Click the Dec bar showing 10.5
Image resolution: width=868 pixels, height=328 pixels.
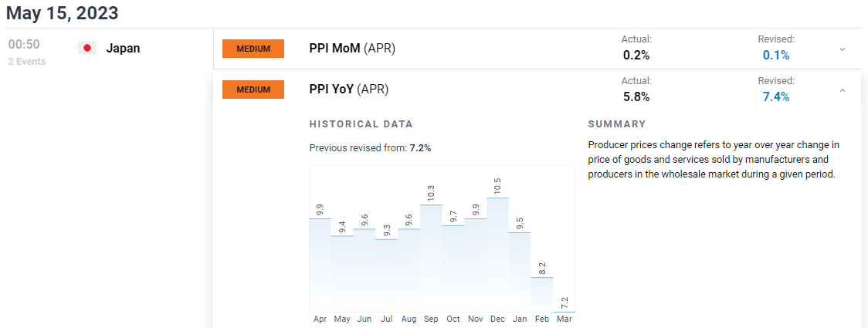pos(497,255)
